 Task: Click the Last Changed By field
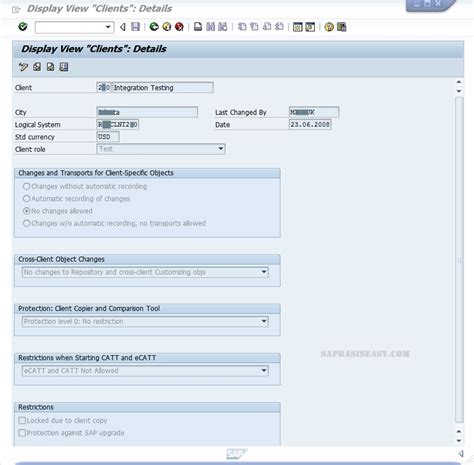pyautogui.click(x=314, y=112)
